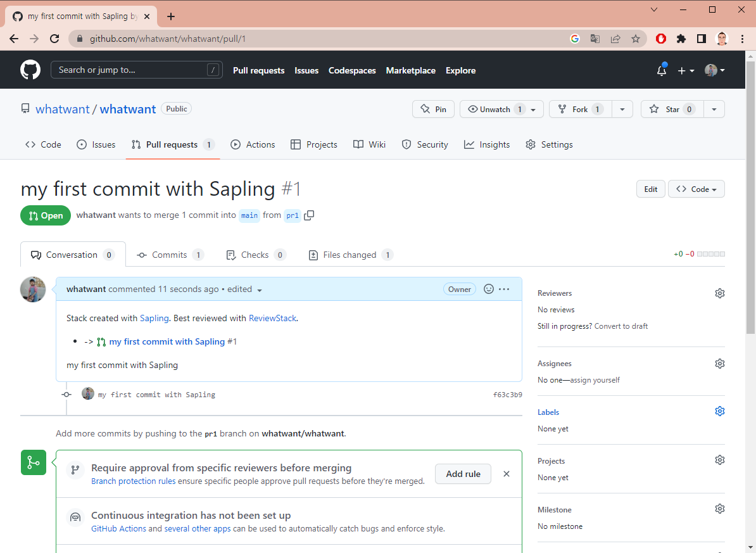Expand the Star lists dropdown arrow
756x553 pixels.
click(714, 110)
